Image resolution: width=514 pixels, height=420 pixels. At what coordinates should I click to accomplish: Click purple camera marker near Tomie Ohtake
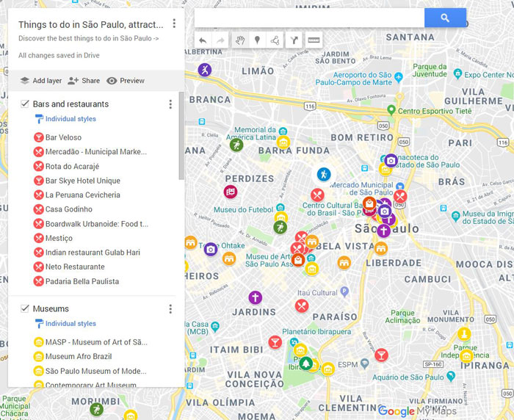point(211,250)
